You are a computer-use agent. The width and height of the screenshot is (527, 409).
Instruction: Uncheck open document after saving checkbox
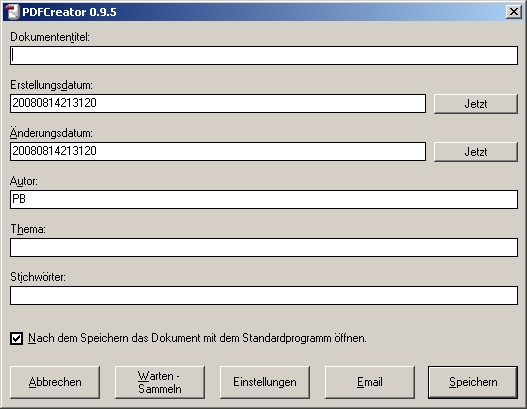click(x=16, y=338)
